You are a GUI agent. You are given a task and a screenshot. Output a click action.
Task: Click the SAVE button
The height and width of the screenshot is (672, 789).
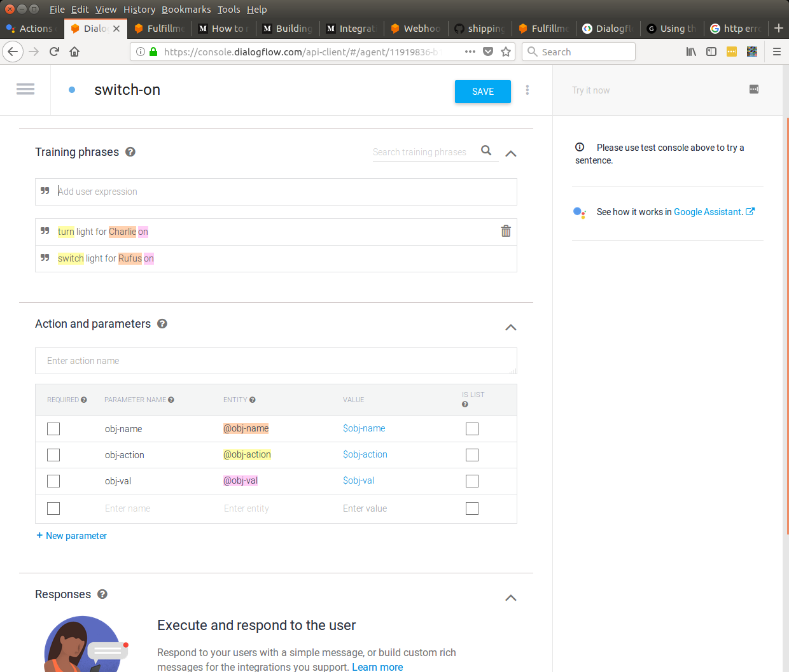pos(482,91)
